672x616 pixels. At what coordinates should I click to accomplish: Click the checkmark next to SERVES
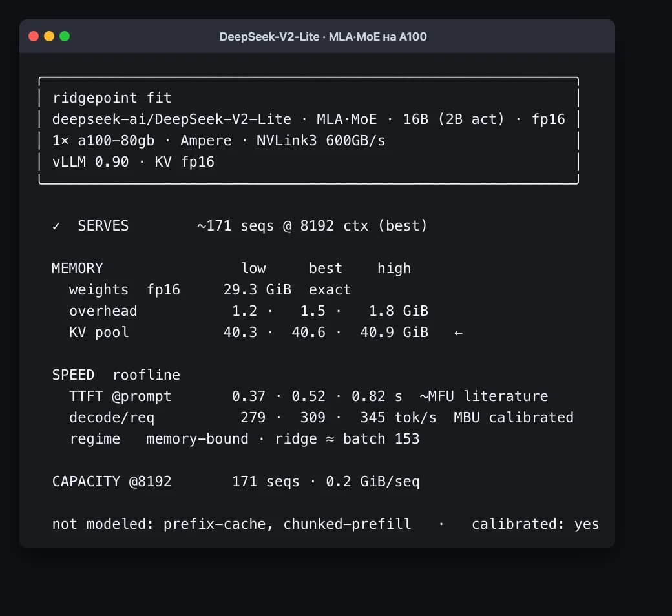(56, 226)
